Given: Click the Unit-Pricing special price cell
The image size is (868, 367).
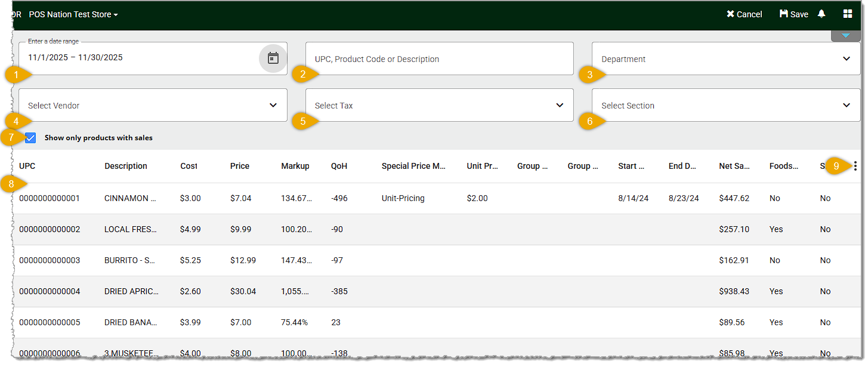Looking at the screenshot, I should (x=403, y=198).
